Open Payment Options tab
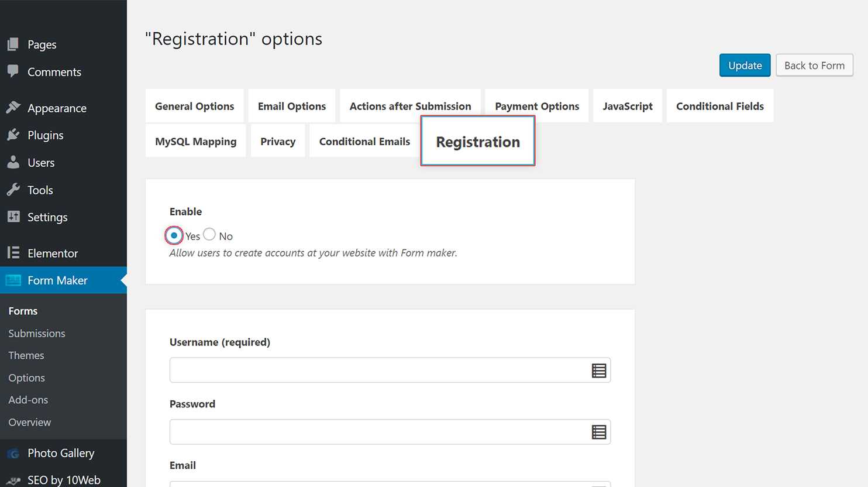 pos(537,106)
